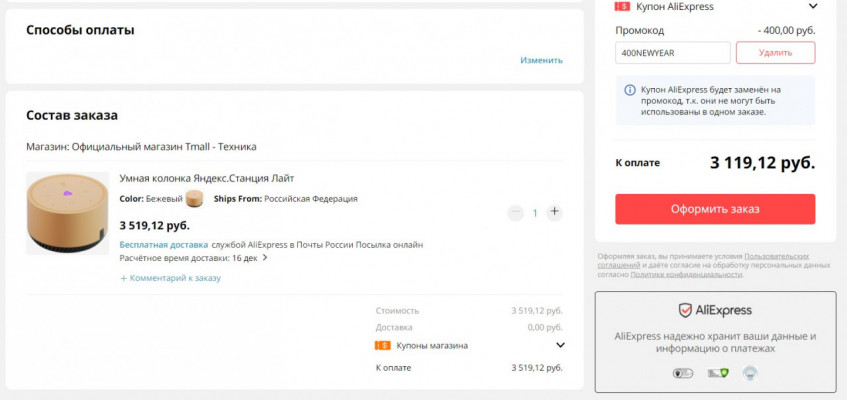Remove promo code with Удалить button
Viewport: 847px width, 400px height.
click(775, 53)
